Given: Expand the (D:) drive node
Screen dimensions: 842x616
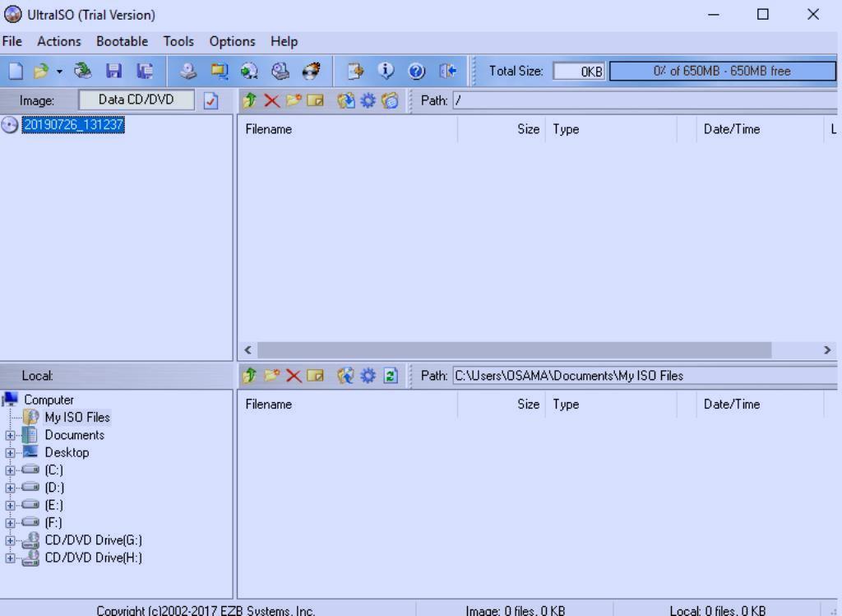Looking at the screenshot, I should point(10,489).
